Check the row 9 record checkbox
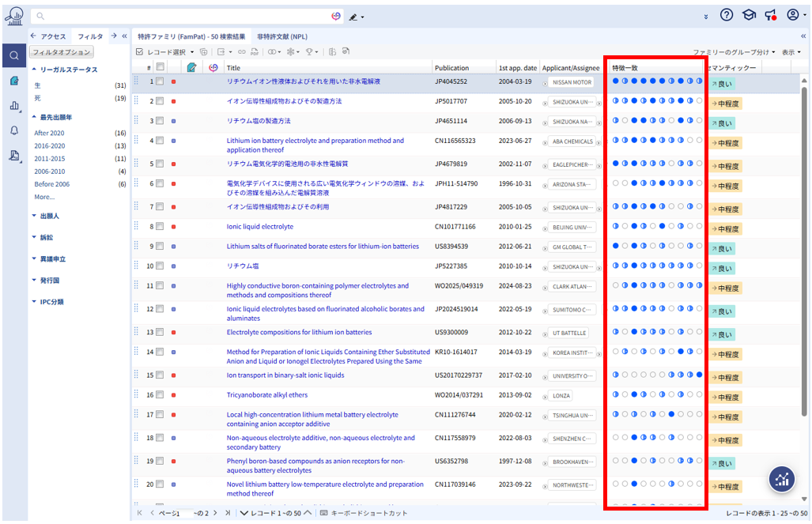Screen dimensions: 812x524 coord(160,247)
